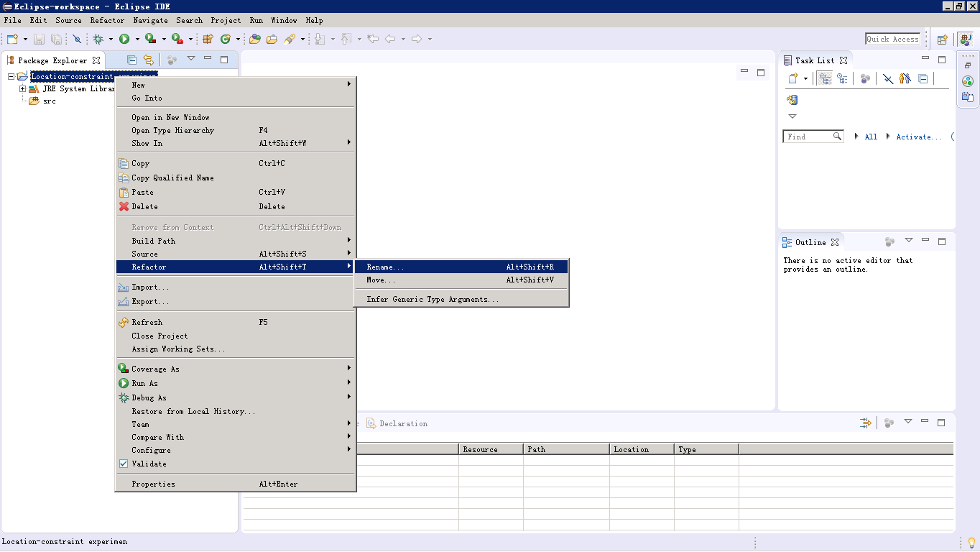Click the Restore view icon in the right trim
980x552 pixels.
coord(968,65)
